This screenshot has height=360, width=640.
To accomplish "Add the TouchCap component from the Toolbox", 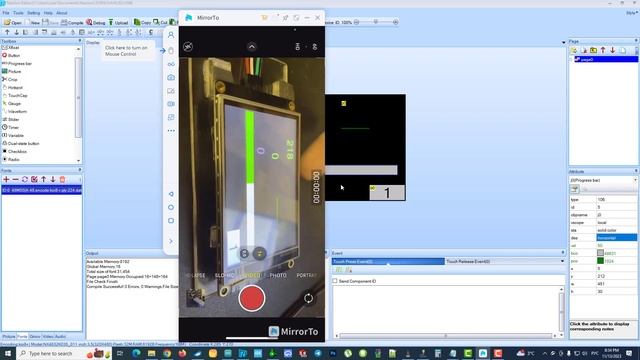I will (x=15, y=96).
